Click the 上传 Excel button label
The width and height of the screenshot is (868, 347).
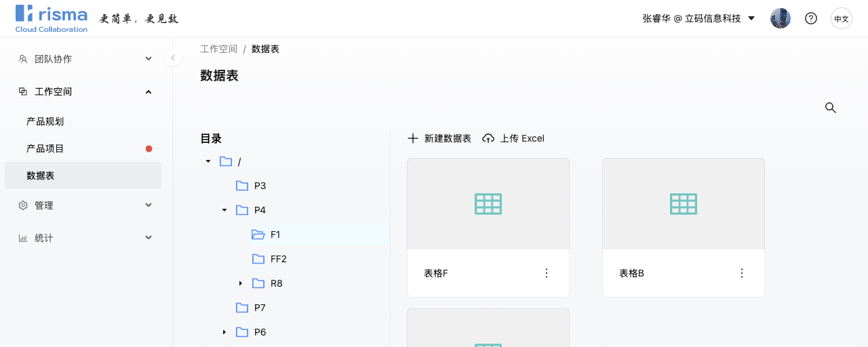[x=522, y=138]
